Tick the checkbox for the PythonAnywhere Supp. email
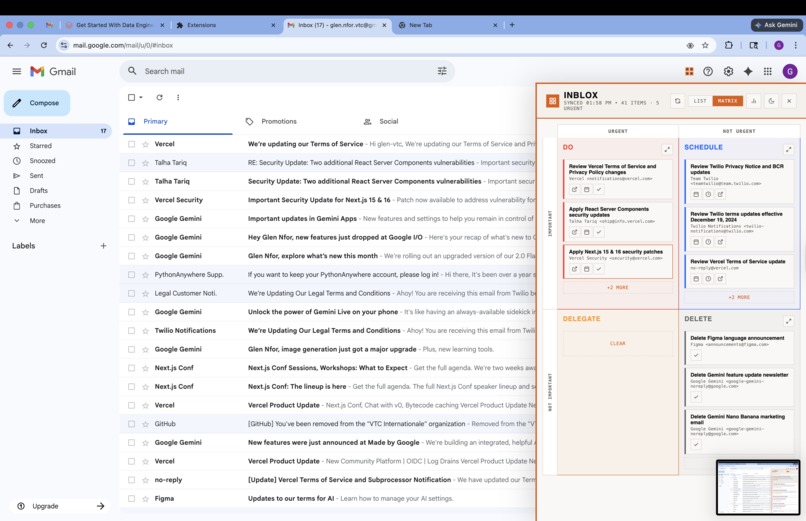806x521 pixels. pyautogui.click(x=132, y=274)
